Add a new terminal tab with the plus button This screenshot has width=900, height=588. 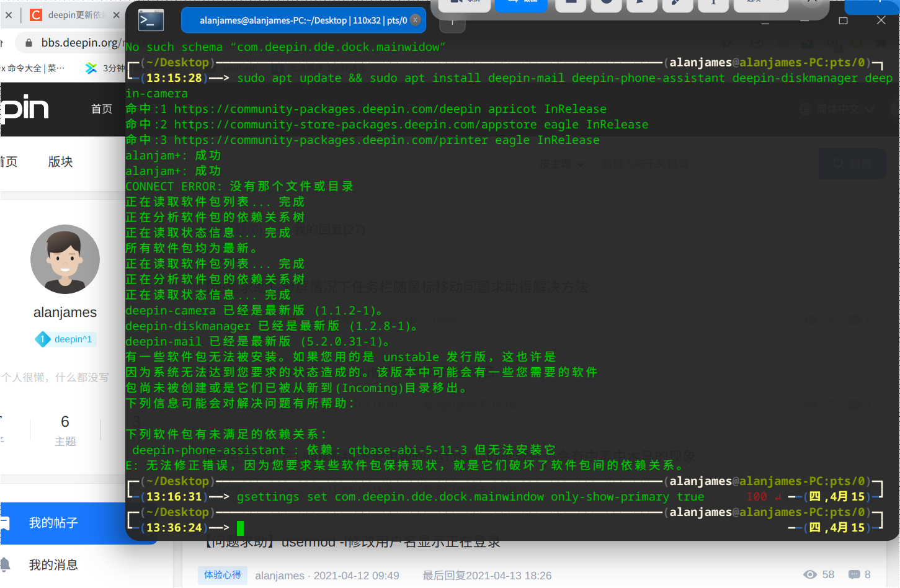[452, 22]
